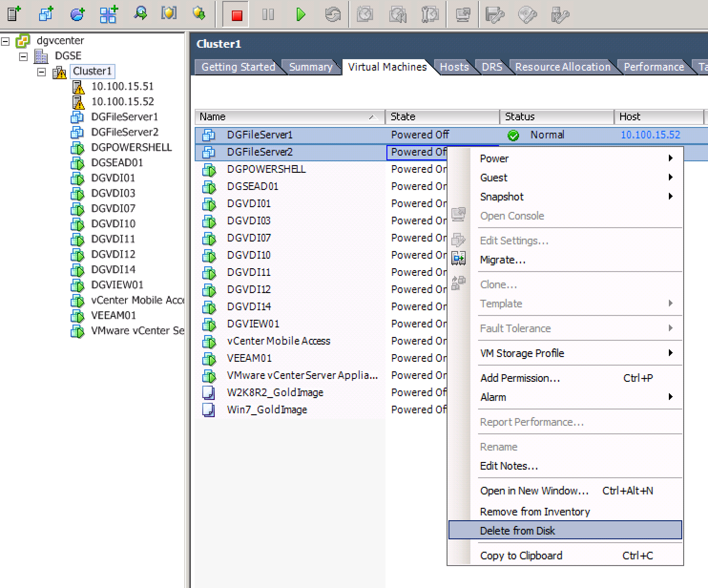708x588 pixels.
Task: Select DGVDI07 in the inventory tree
Action: click(113, 209)
